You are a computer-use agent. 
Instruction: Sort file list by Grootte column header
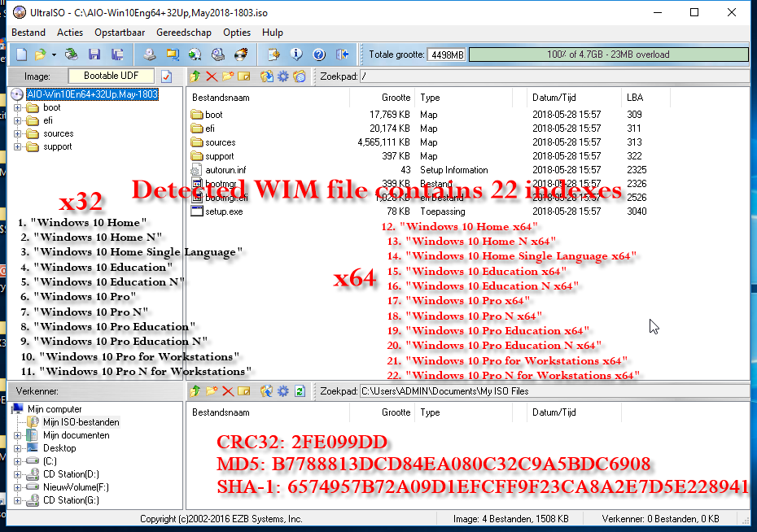pyautogui.click(x=396, y=98)
